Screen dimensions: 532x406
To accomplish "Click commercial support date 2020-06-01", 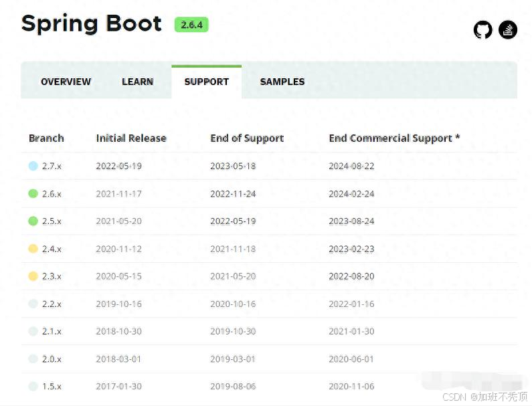I will 351,359.
